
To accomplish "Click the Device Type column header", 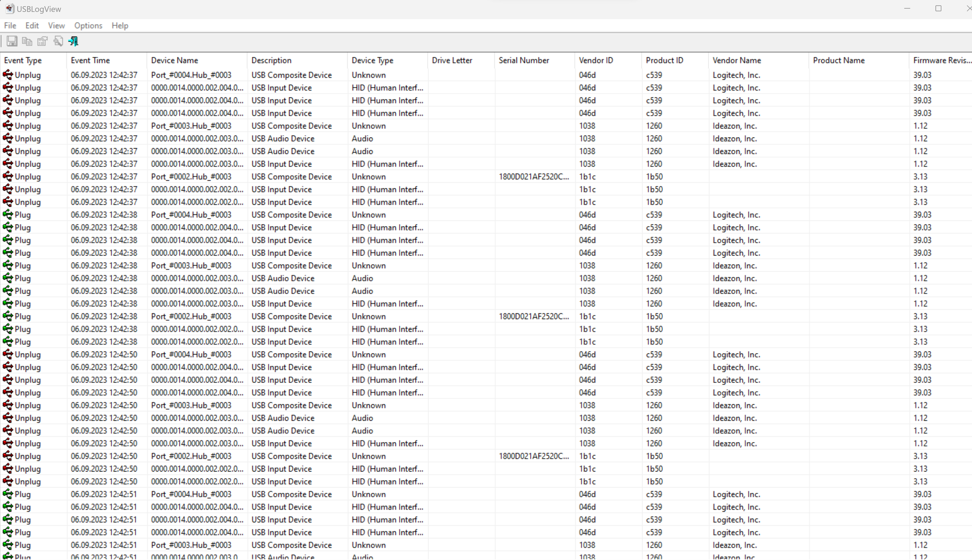I will (x=372, y=60).
